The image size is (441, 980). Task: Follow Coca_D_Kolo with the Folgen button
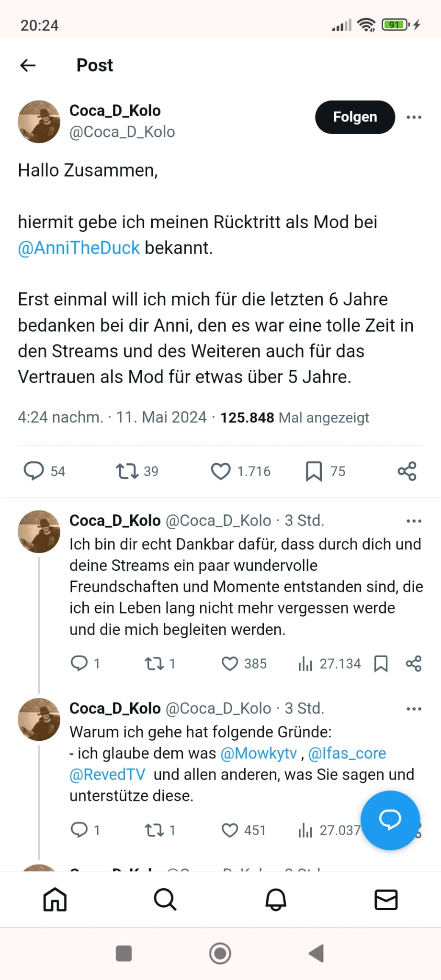click(355, 117)
